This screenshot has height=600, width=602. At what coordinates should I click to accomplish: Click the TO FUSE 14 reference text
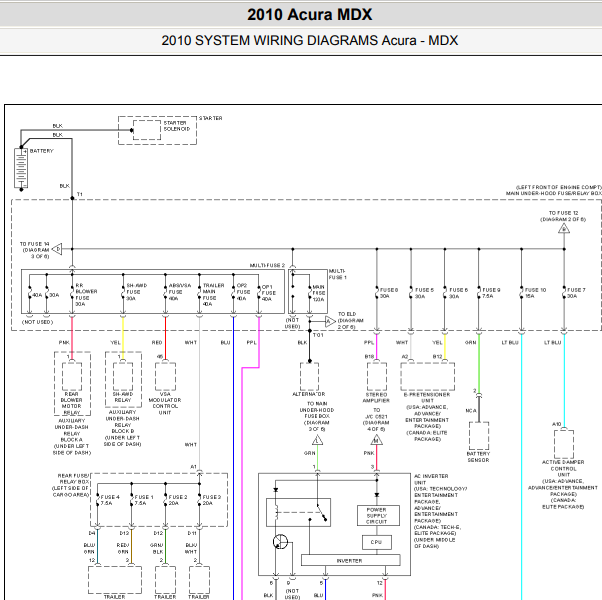tap(35, 250)
